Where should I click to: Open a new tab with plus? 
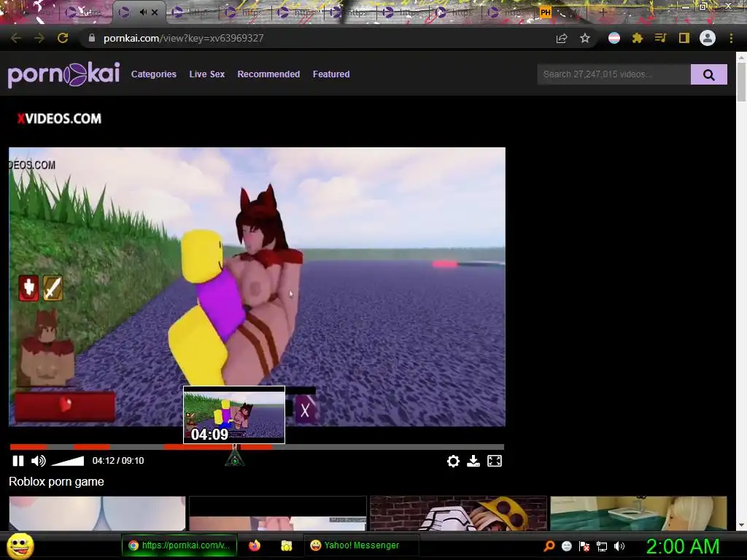603,12
